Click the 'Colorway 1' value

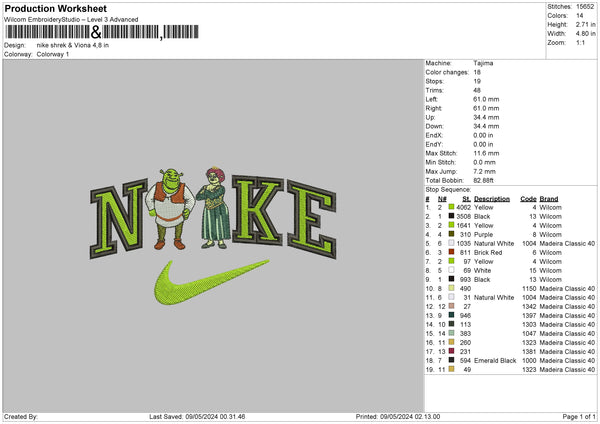[x=53, y=54]
